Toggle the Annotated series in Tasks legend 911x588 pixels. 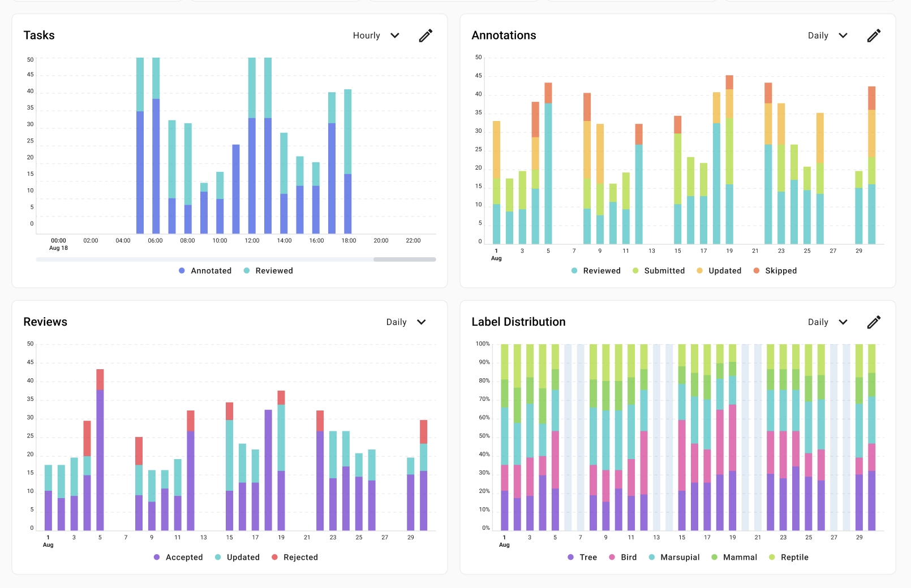[x=205, y=271]
